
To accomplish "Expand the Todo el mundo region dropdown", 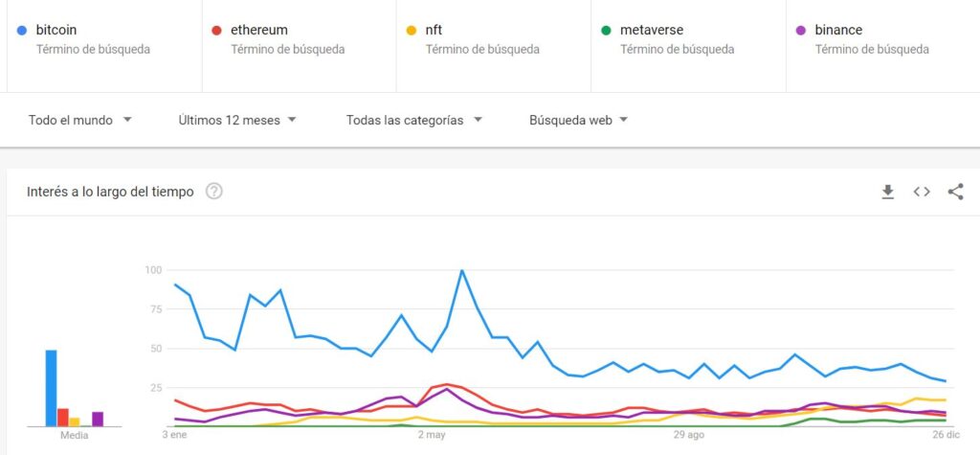I will tap(80, 120).
